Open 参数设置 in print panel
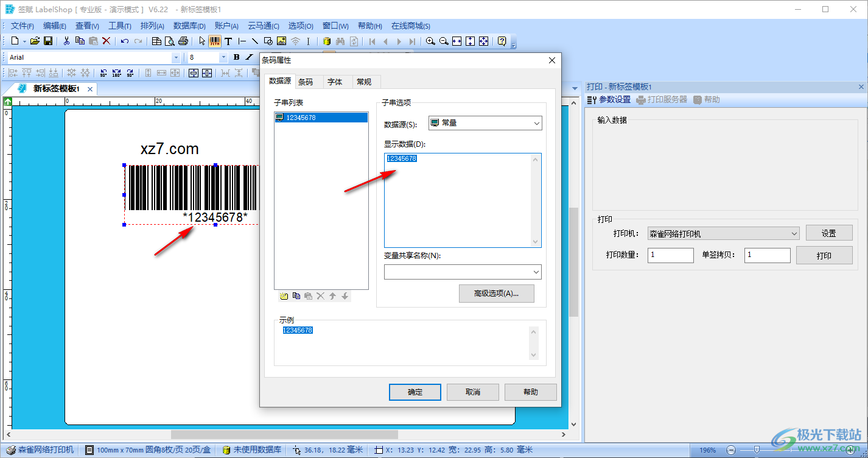868x458 pixels. point(609,99)
